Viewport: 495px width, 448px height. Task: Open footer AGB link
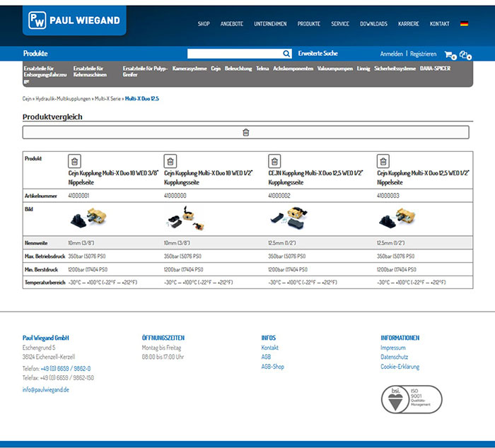click(x=266, y=357)
